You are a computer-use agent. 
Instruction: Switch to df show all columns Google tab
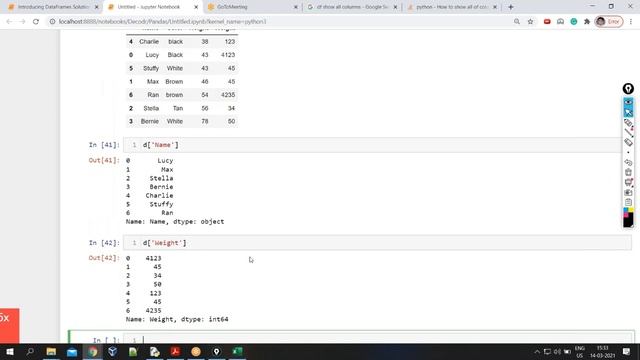pyautogui.click(x=352, y=7)
